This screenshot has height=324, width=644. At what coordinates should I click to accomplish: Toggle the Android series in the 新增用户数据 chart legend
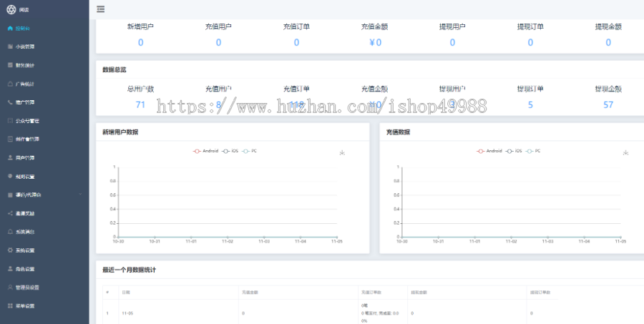tap(206, 151)
